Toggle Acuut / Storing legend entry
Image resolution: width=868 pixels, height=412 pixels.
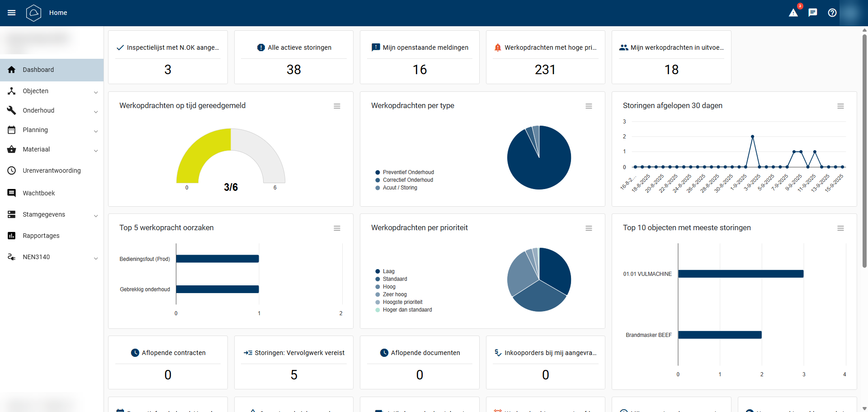(x=400, y=188)
